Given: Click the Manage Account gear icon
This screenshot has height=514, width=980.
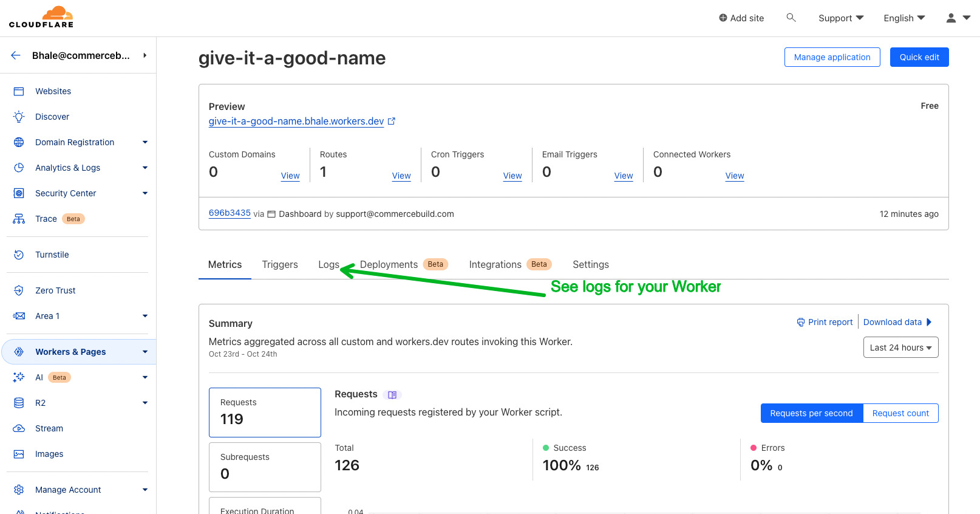Looking at the screenshot, I should tap(19, 490).
